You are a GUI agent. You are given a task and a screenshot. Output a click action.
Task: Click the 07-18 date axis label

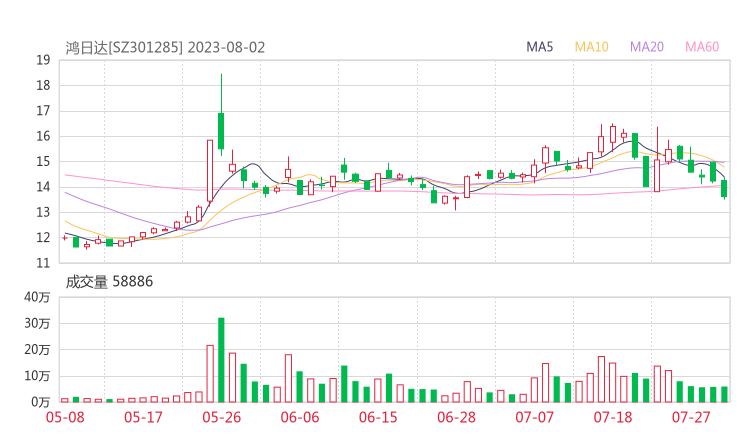point(613,417)
